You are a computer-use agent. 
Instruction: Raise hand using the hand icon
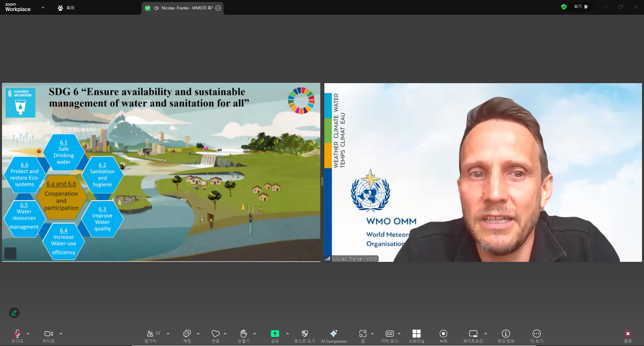point(244,334)
